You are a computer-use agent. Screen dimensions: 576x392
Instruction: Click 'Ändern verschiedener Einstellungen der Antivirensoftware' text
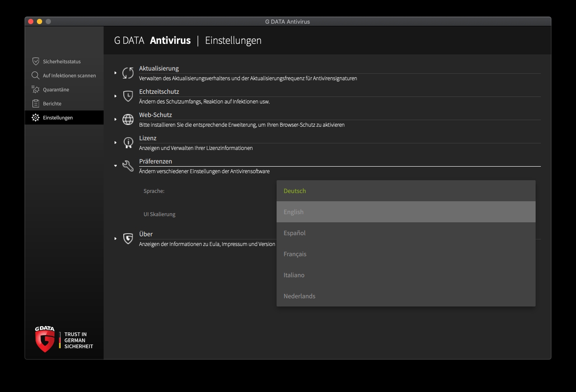pyautogui.click(x=204, y=171)
